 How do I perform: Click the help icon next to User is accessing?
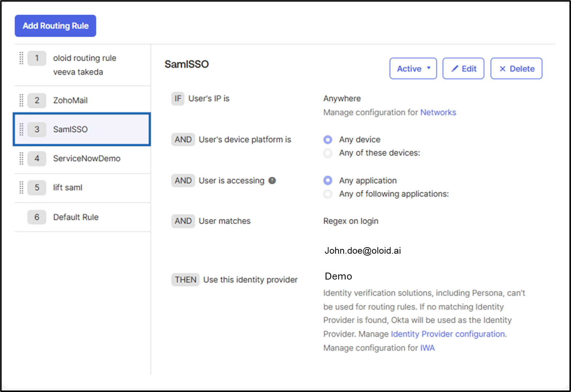[x=272, y=181]
